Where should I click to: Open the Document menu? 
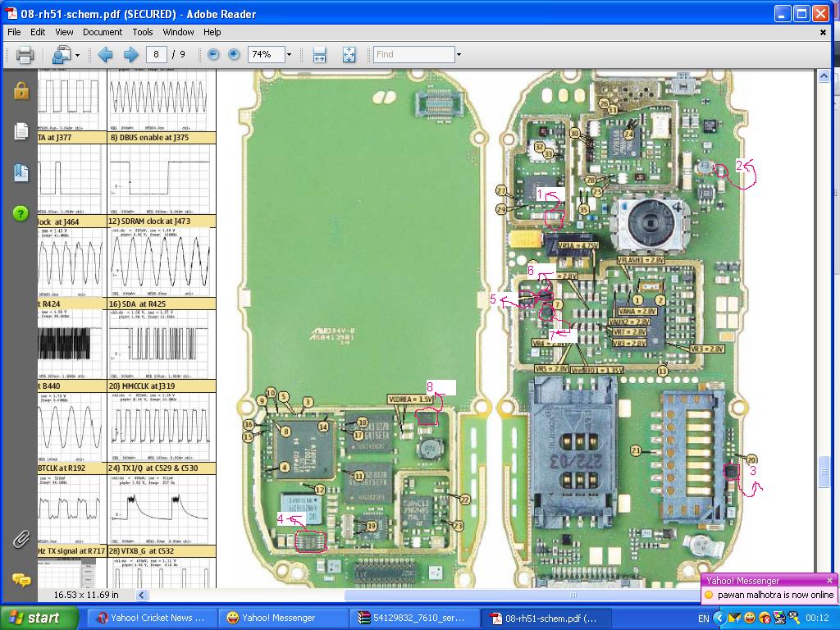[103, 32]
